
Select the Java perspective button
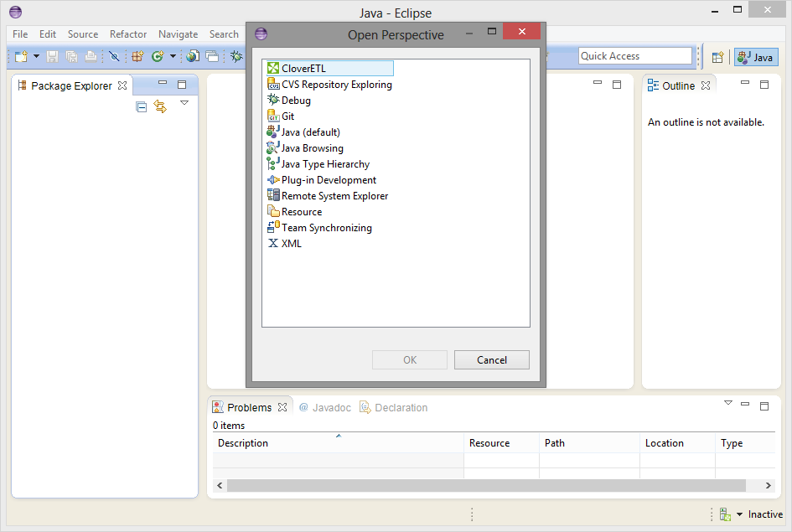coord(756,57)
